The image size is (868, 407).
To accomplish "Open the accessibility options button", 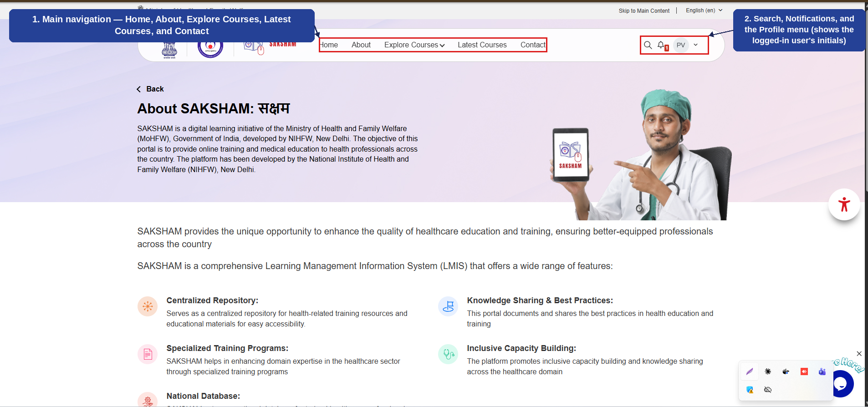I will click(844, 204).
